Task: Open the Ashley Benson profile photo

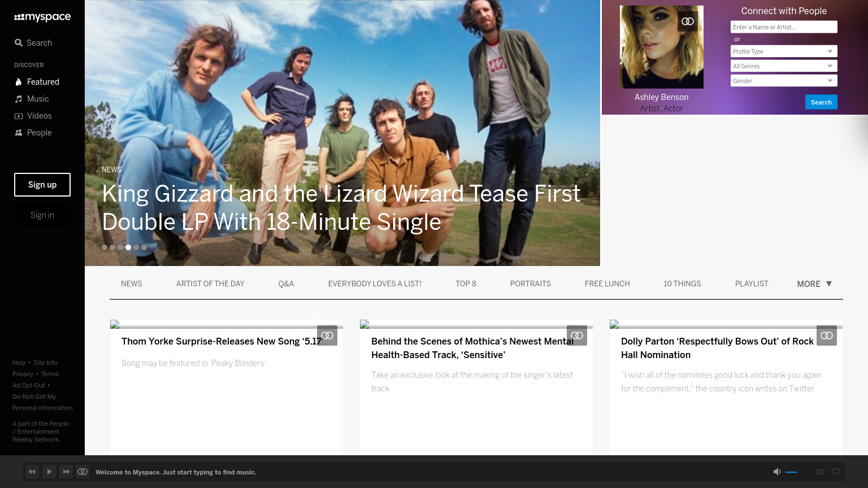Action: [662, 47]
